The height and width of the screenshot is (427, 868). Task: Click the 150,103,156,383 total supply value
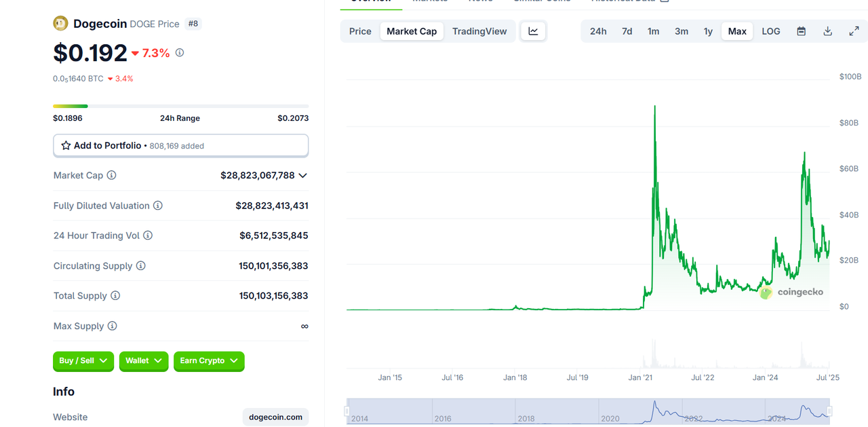[273, 296]
